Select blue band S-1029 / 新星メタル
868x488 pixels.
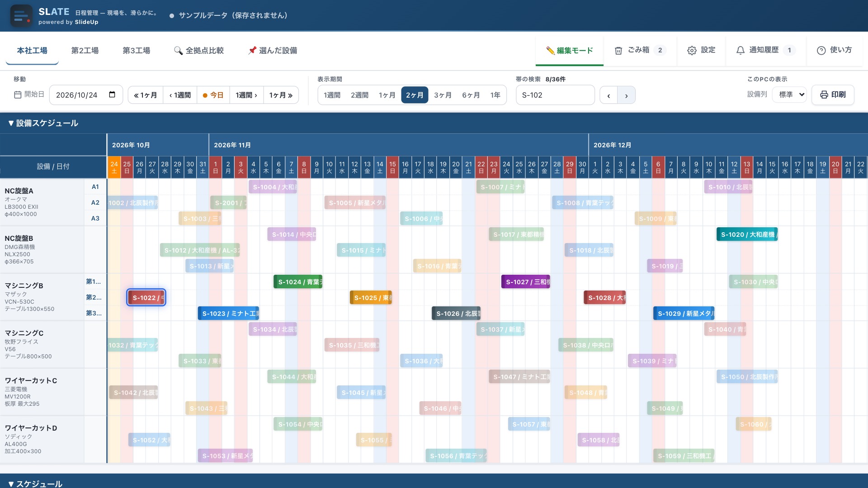click(684, 314)
